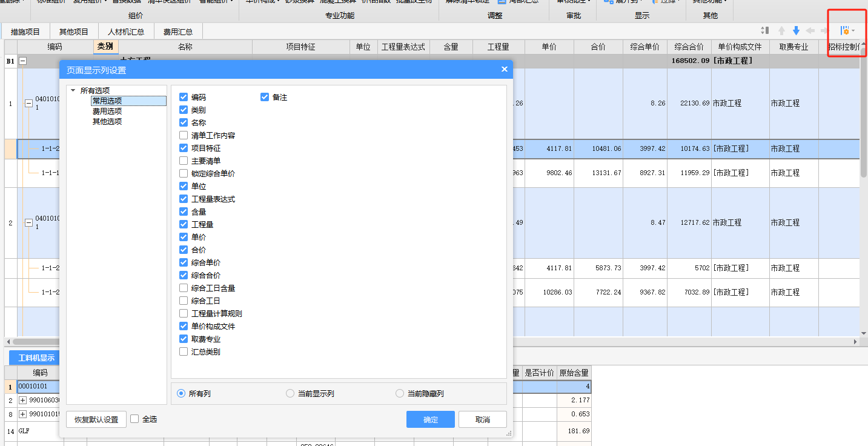Click the gray right arrow icon
Image resolution: width=868 pixels, height=446 pixels.
pyautogui.click(x=824, y=30)
